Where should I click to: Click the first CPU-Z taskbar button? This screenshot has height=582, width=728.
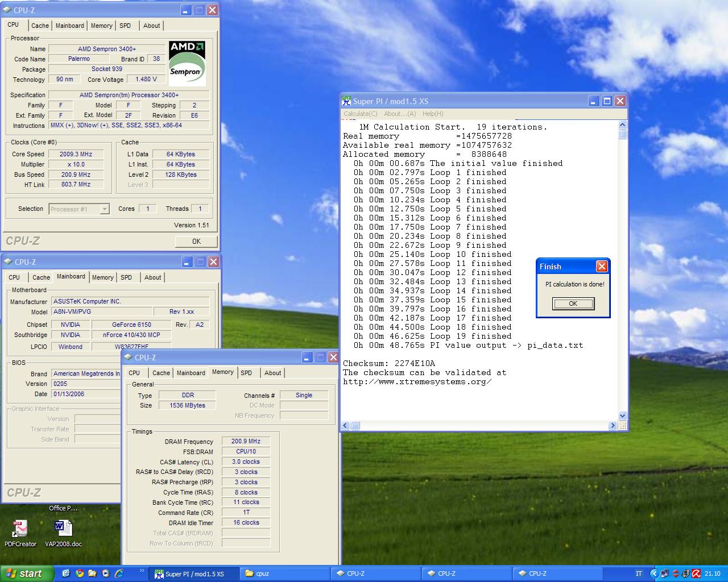coord(375,573)
